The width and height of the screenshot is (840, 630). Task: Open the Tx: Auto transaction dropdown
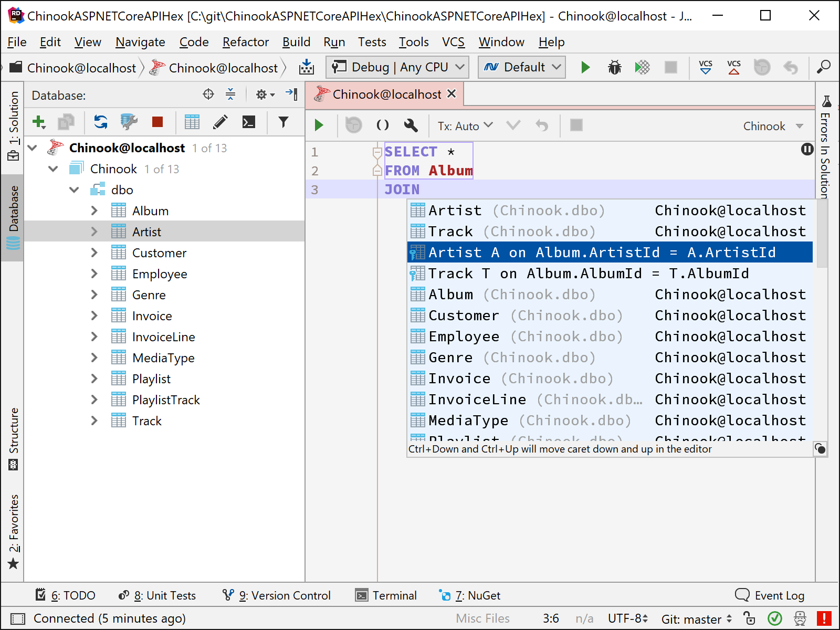coord(465,126)
